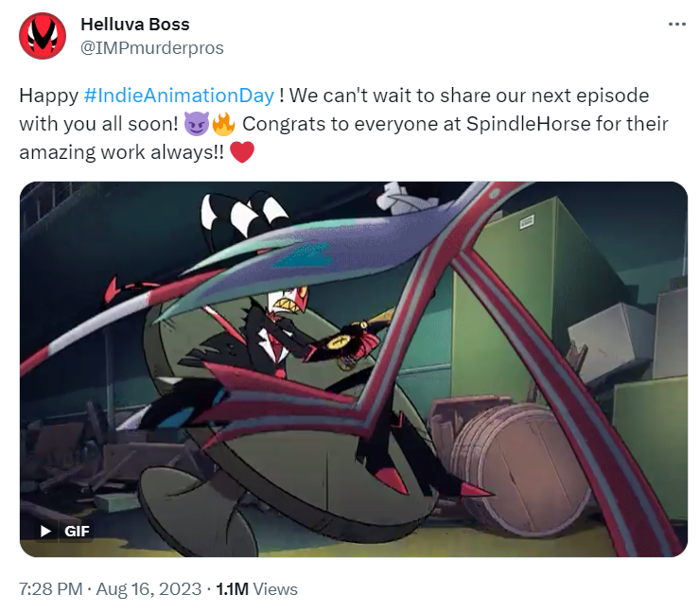
Task: Open the Helluva Boss profile avatar
Action: coord(43,36)
